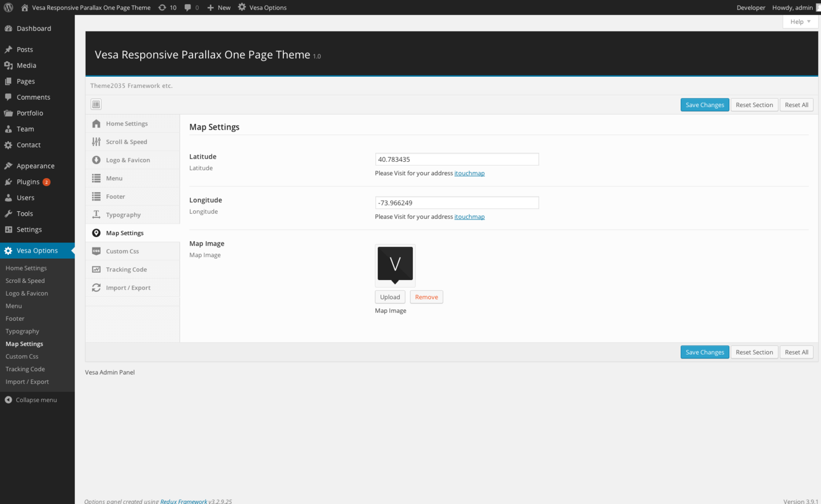Select the Map Settings tab in options panel

pyautogui.click(x=133, y=233)
